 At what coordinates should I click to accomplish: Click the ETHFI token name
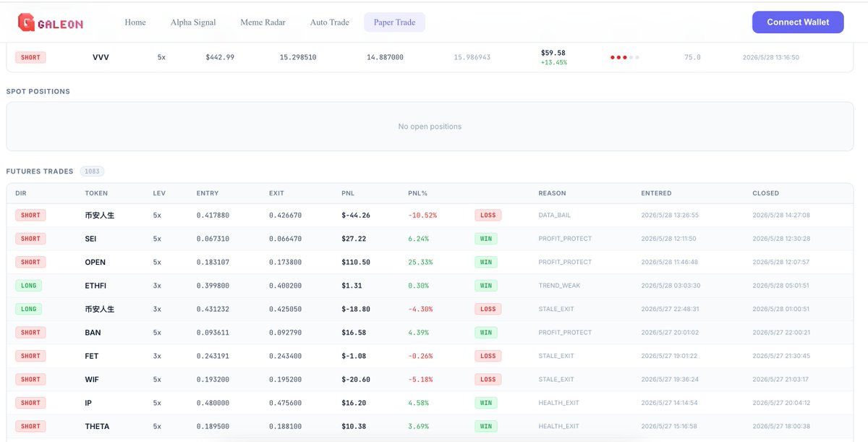[97, 286]
